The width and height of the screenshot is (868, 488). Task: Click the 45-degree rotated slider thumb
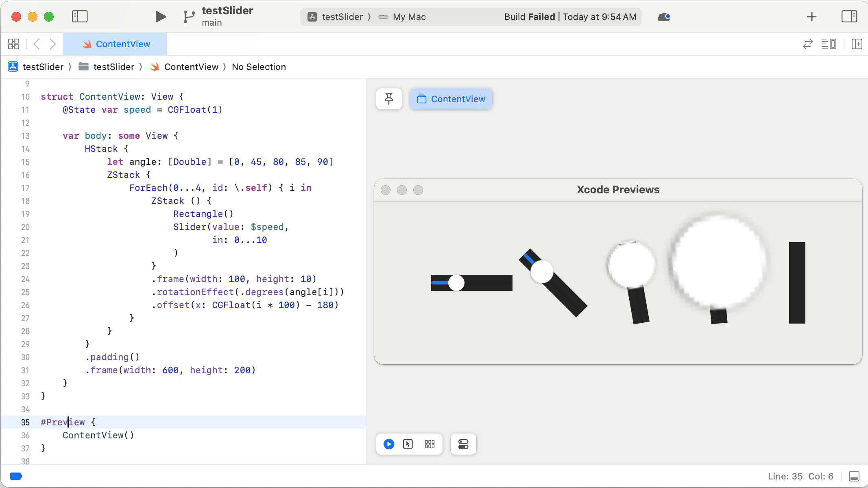point(542,271)
